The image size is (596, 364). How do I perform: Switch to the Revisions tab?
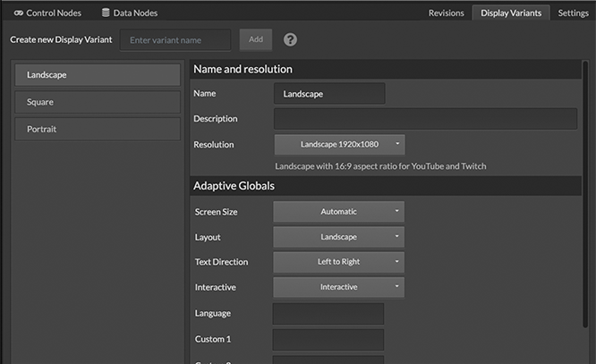[447, 13]
